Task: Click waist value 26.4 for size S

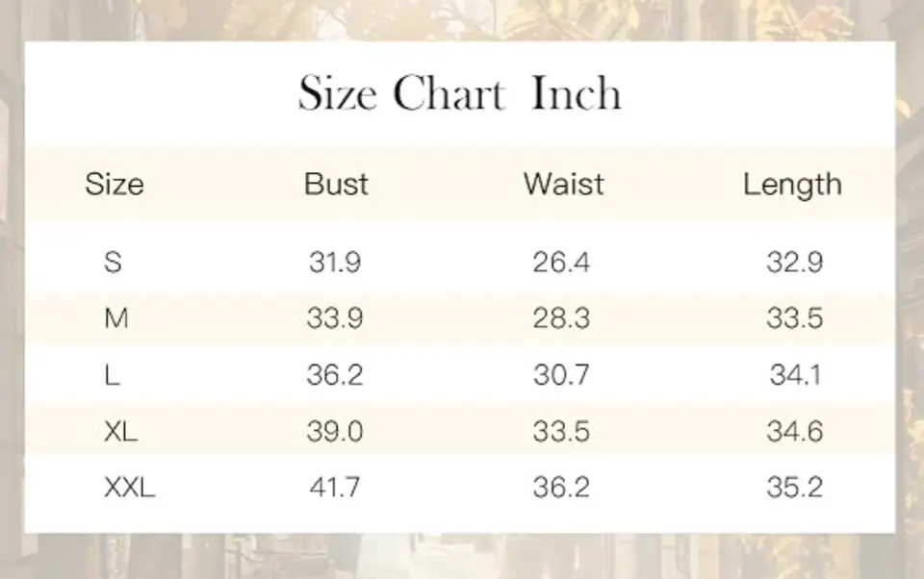Action: tap(561, 262)
